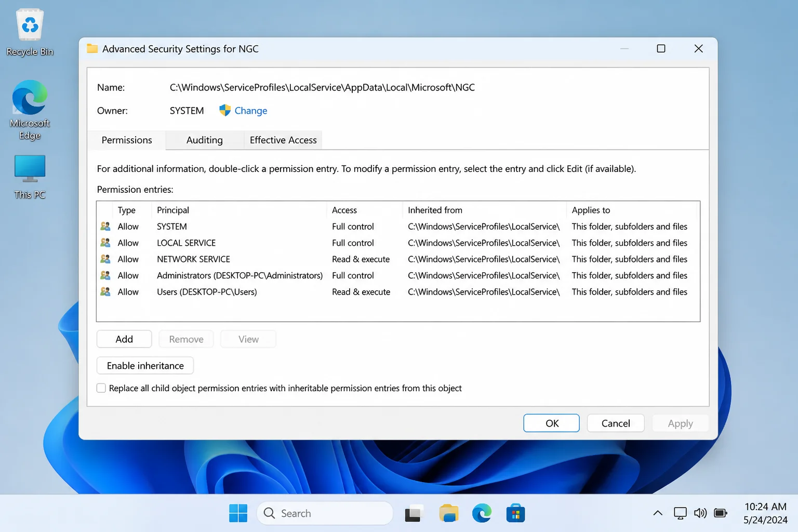Viewport: 798px width, 532px height.
Task: Select the SYSTEM principal entry
Action: pos(172,227)
